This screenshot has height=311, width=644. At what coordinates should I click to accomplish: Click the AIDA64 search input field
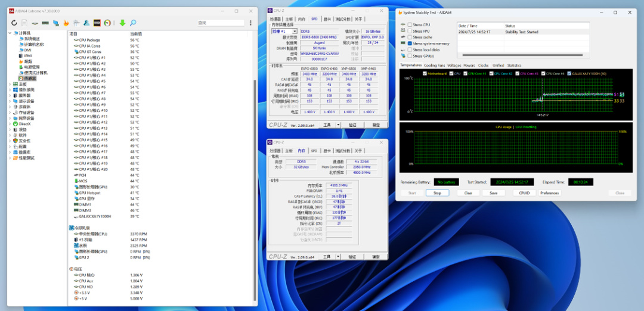(x=221, y=23)
